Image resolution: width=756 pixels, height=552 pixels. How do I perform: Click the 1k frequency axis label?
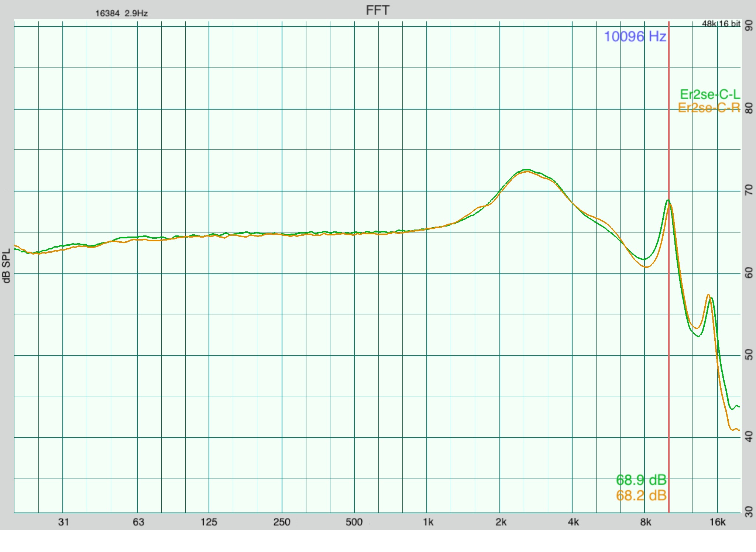428,522
